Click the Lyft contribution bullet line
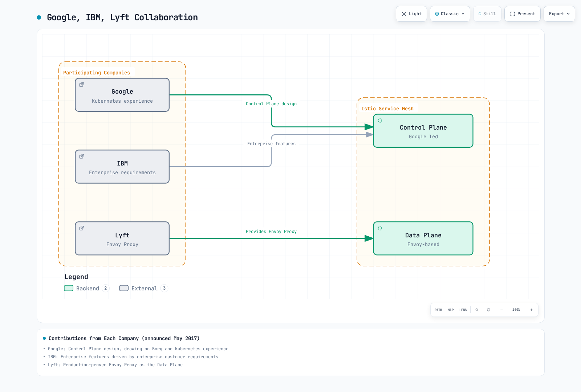The height and width of the screenshot is (392, 581). click(x=115, y=365)
